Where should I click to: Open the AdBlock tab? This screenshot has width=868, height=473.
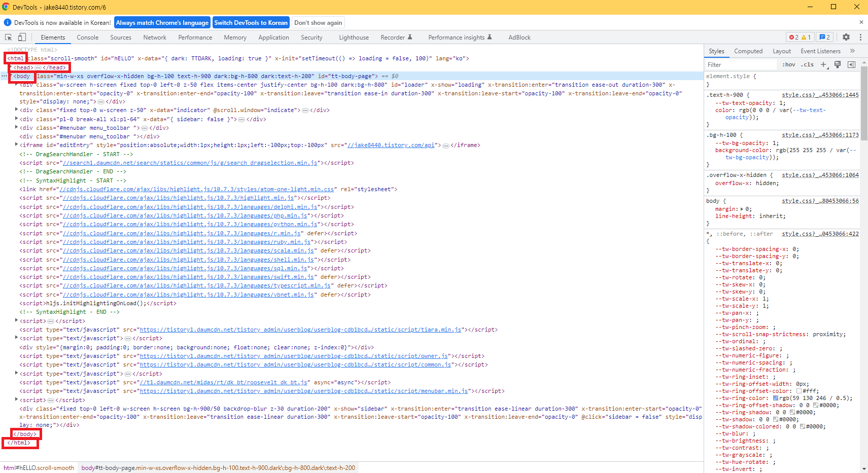click(519, 38)
